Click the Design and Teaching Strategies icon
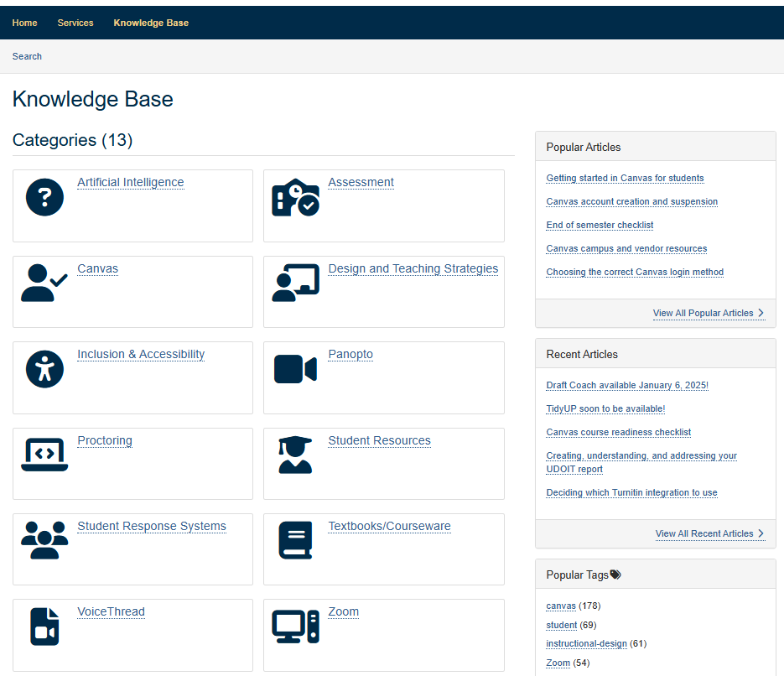The height and width of the screenshot is (676, 784). 295,283
